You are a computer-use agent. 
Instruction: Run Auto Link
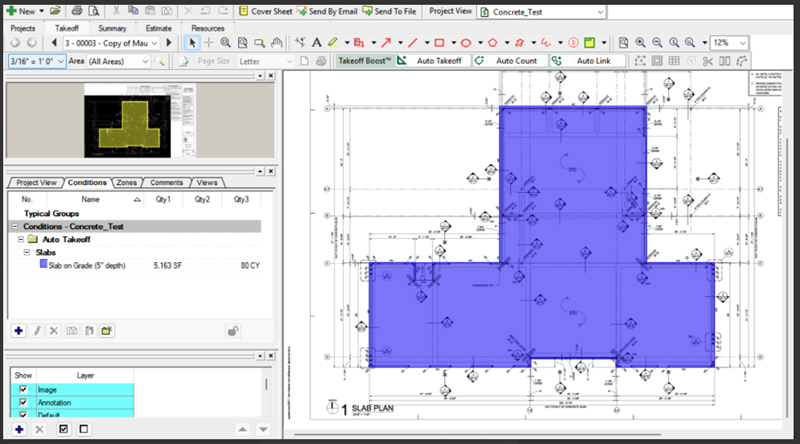point(587,61)
